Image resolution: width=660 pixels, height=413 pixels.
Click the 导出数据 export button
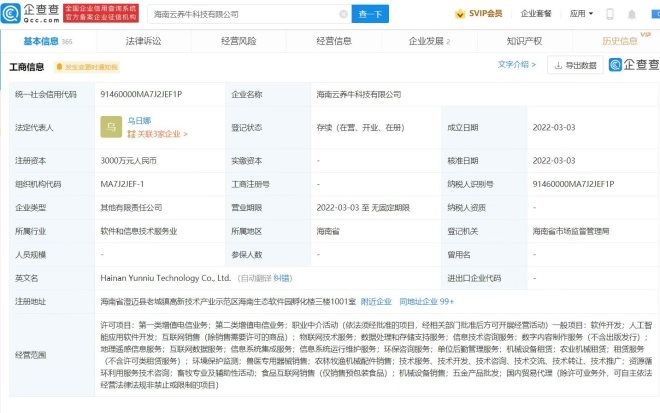pyautogui.click(x=574, y=66)
